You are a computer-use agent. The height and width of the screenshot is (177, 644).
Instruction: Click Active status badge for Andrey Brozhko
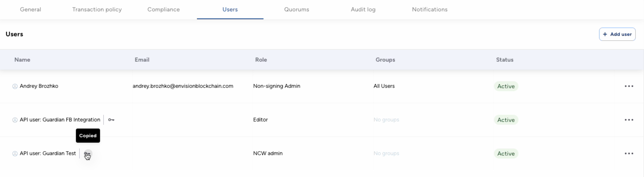[x=506, y=86]
